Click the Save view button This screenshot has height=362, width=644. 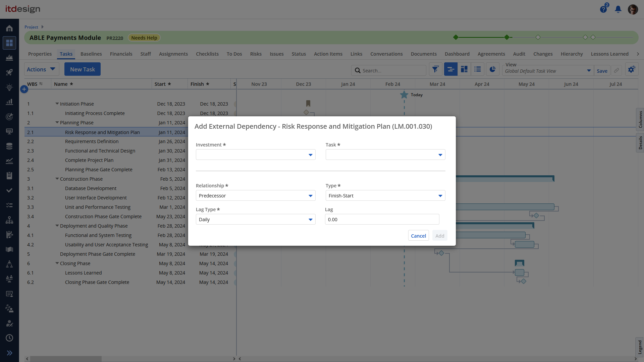point(602,71)
